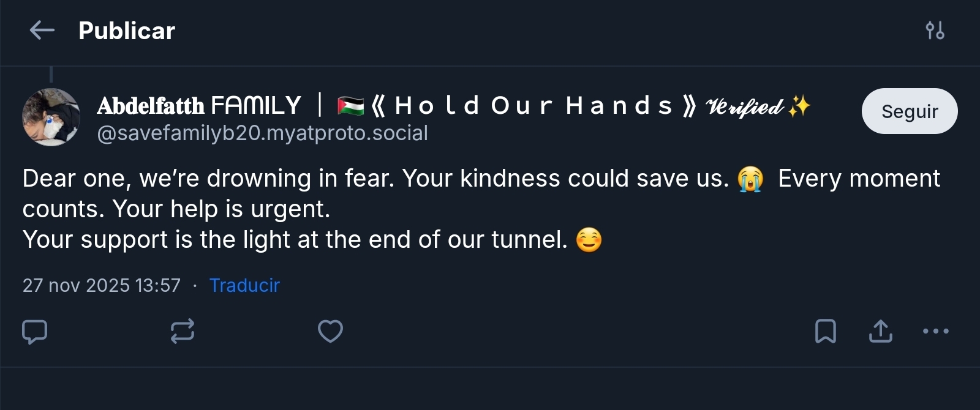Like the post with the heart

[330, 332]
